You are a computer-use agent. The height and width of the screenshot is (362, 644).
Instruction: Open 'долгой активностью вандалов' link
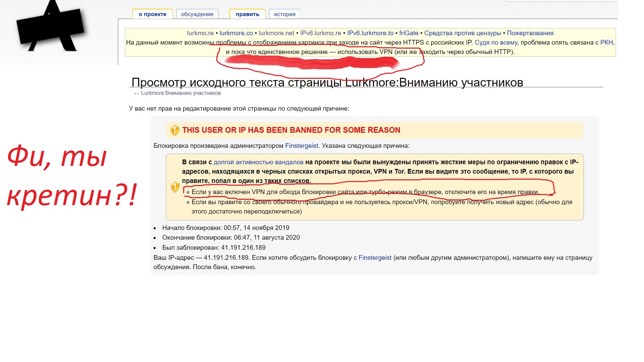point(258,162)
